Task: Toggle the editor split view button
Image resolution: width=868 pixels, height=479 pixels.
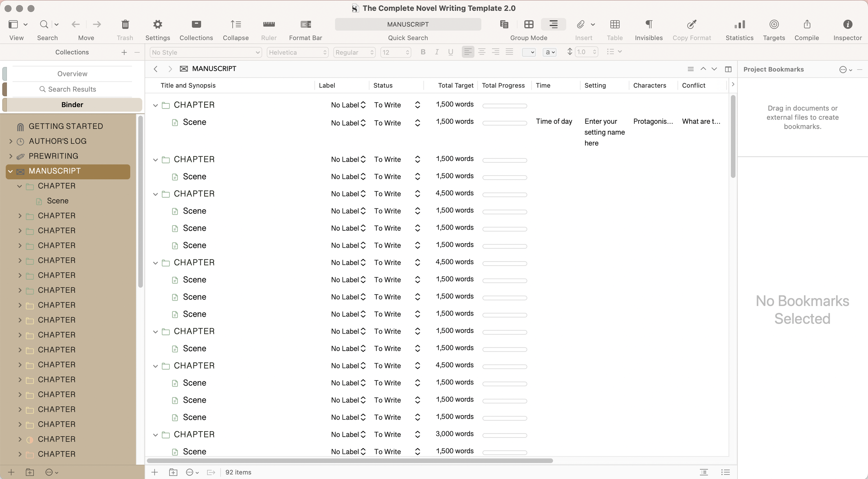Action: (x=728, y=69)
